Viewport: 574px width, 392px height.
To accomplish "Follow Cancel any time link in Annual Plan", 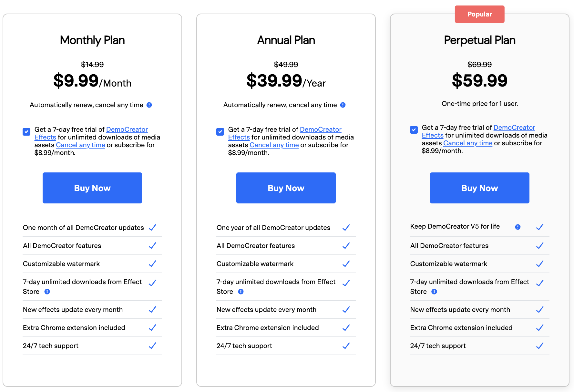I will pyautogui.click(x=274, y=145).
